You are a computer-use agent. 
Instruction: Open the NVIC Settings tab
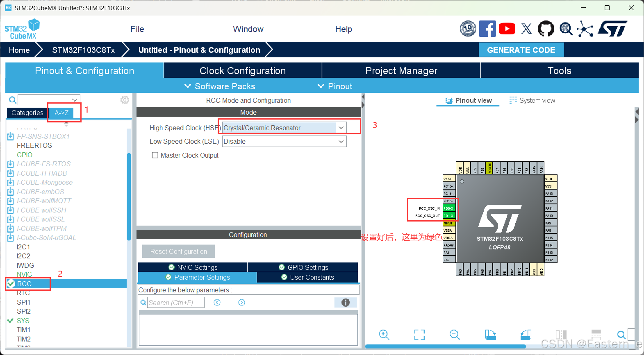[x=193, y=267]
